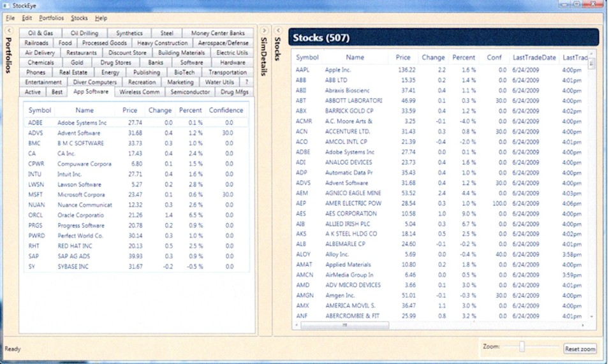
Task: Collapse the Portfolios panel arrow
Action: click(x=9, y=31)
